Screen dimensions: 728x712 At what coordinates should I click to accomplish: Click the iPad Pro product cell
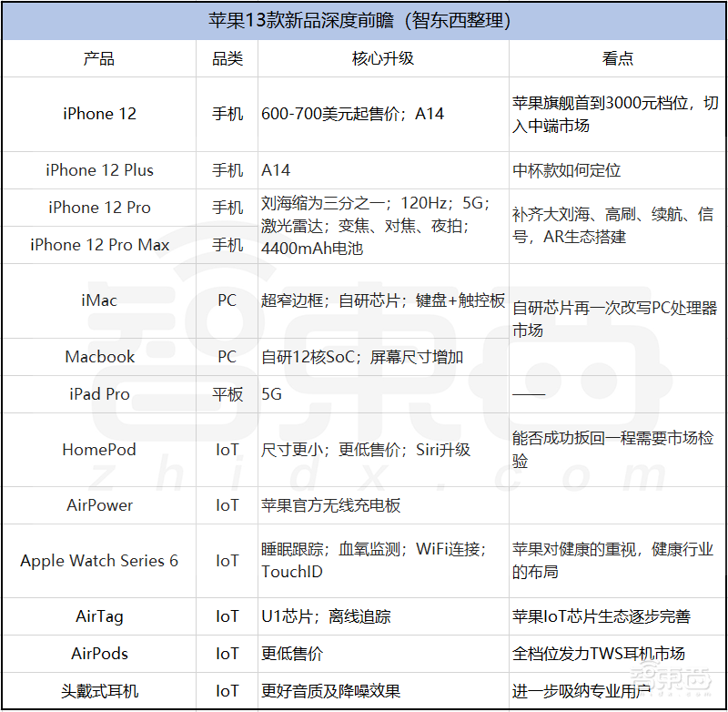[x=99, y=394]
